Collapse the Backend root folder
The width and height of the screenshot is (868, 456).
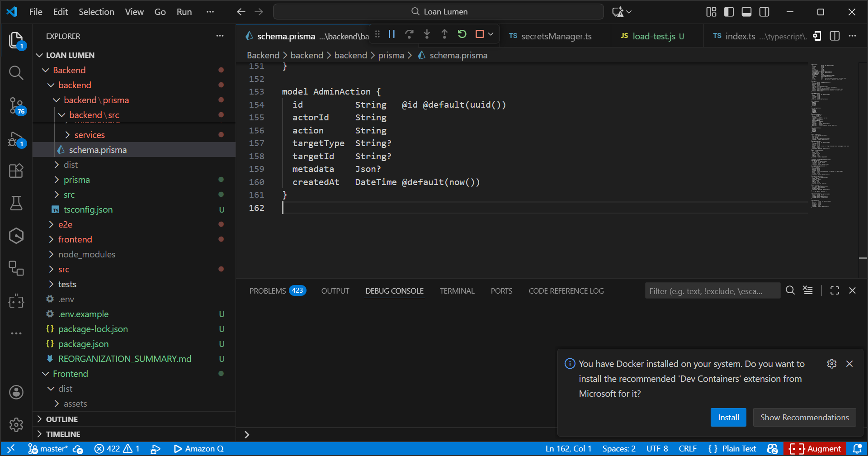pyautogui.click(x=69, y=70)
